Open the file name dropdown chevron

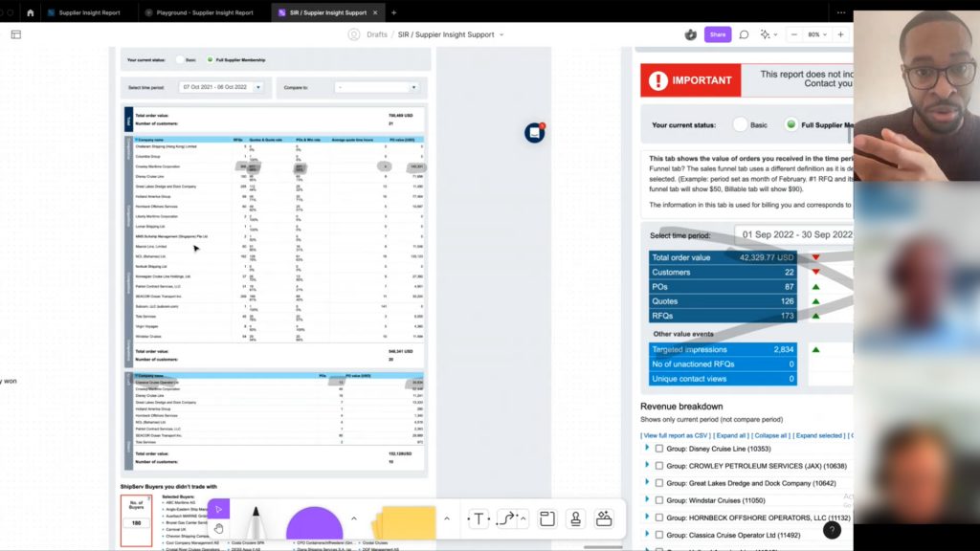[x=501, y=34]
